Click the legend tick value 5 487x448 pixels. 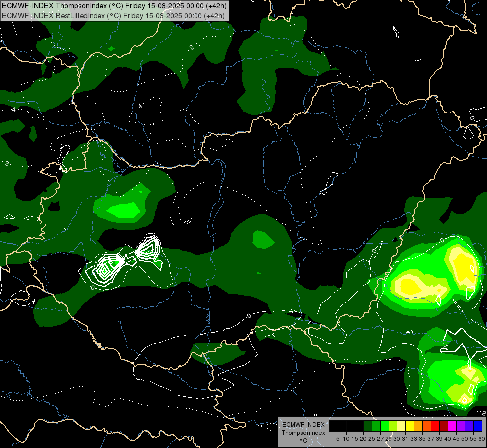pos(338,439)
